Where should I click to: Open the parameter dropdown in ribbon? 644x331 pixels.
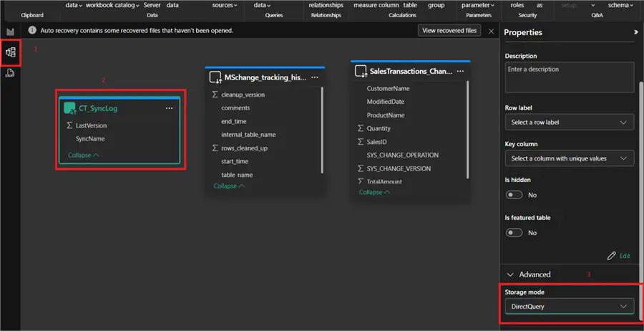(x=478, y=5)
